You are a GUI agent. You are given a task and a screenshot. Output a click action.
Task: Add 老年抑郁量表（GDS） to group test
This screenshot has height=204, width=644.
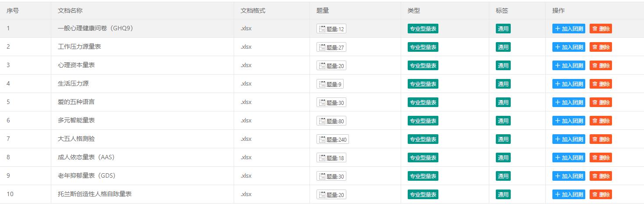tap(569, 176)
